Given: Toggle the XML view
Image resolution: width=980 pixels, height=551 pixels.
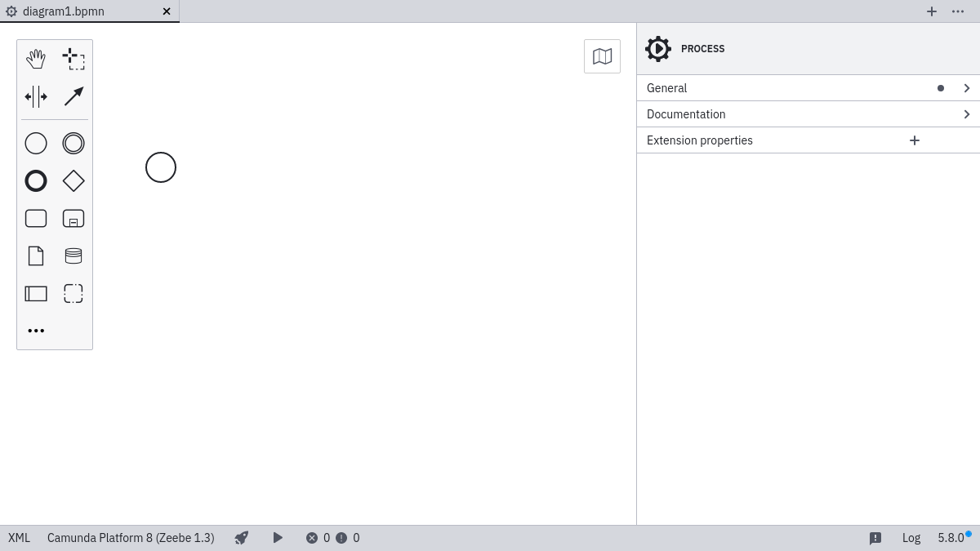Looking at the screenshot, I should click(19, 538).
